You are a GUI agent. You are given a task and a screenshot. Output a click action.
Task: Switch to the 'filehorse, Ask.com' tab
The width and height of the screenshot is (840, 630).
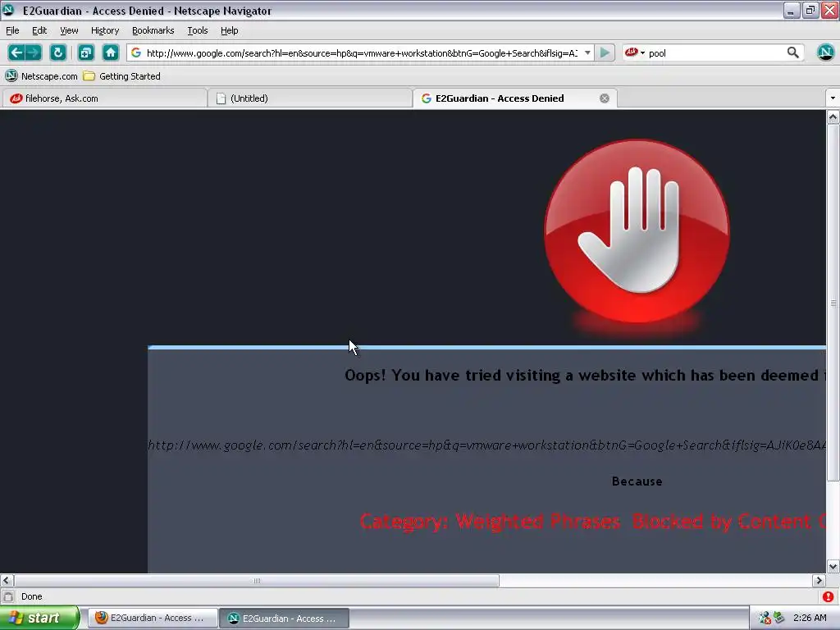coord(104,98)
